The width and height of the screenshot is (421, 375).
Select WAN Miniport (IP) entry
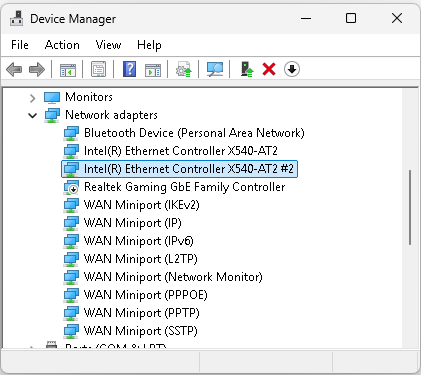point(132,223)
